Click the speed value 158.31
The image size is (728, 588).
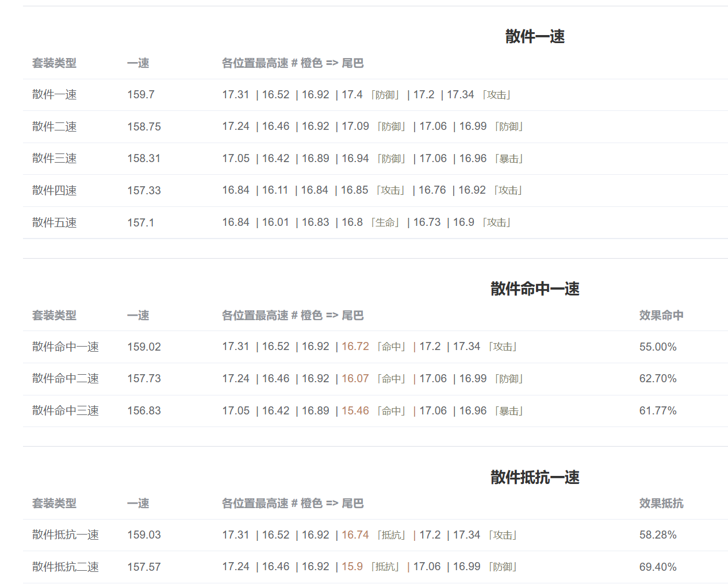click(x=144, y=159)
